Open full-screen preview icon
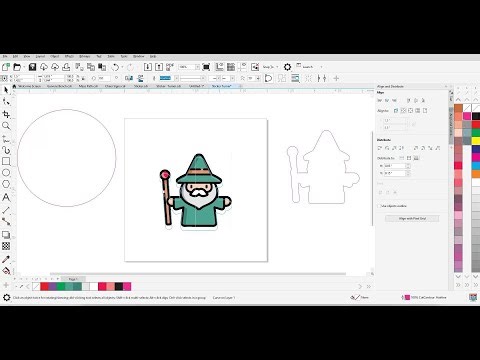The height and width of the screenshot is (360, 480). click(206, 67)
